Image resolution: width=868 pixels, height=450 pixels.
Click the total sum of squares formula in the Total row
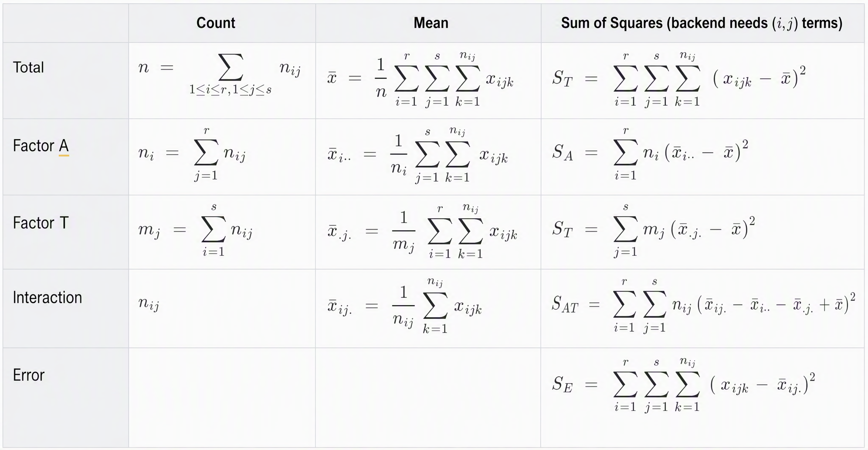pyautogui.click(x=679, y=79)
